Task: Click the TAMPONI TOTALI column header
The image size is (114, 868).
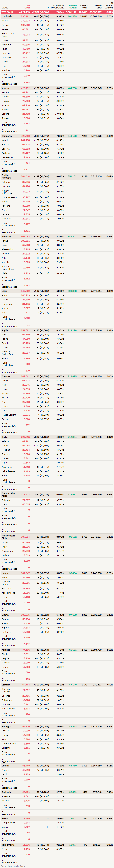Action: (x=98, y=6)
